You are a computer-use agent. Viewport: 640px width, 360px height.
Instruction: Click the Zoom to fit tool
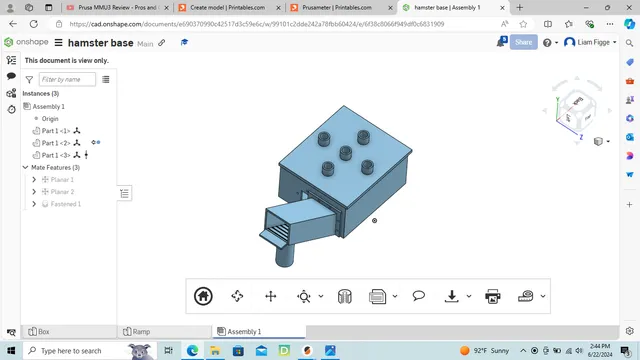point(304,296)
